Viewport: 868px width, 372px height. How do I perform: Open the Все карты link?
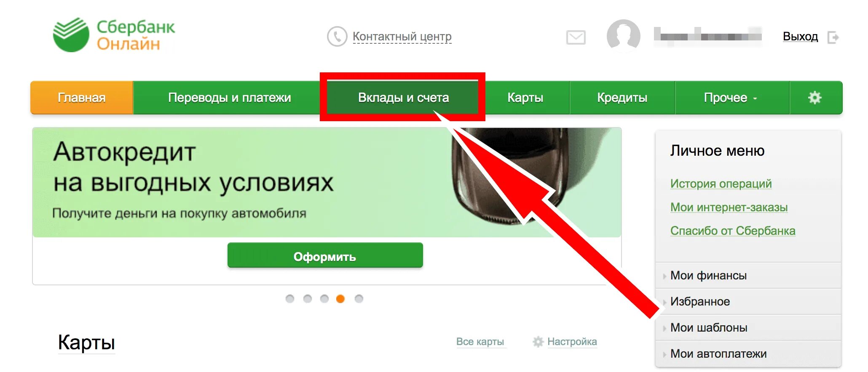tap(480, 342)
